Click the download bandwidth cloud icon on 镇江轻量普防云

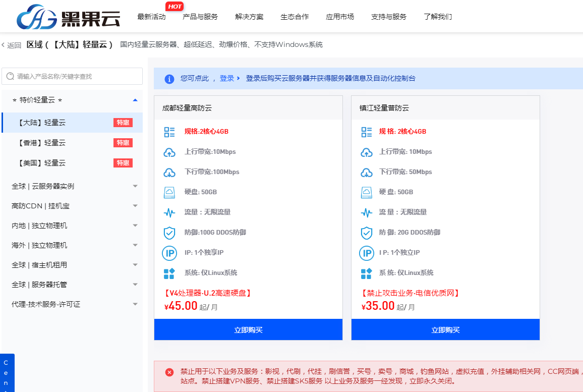tap(367, 172)
